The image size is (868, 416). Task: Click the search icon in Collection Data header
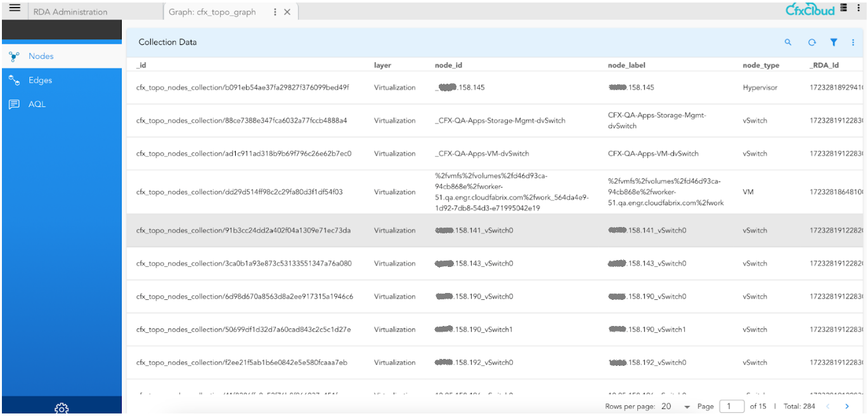coord(788,42)
